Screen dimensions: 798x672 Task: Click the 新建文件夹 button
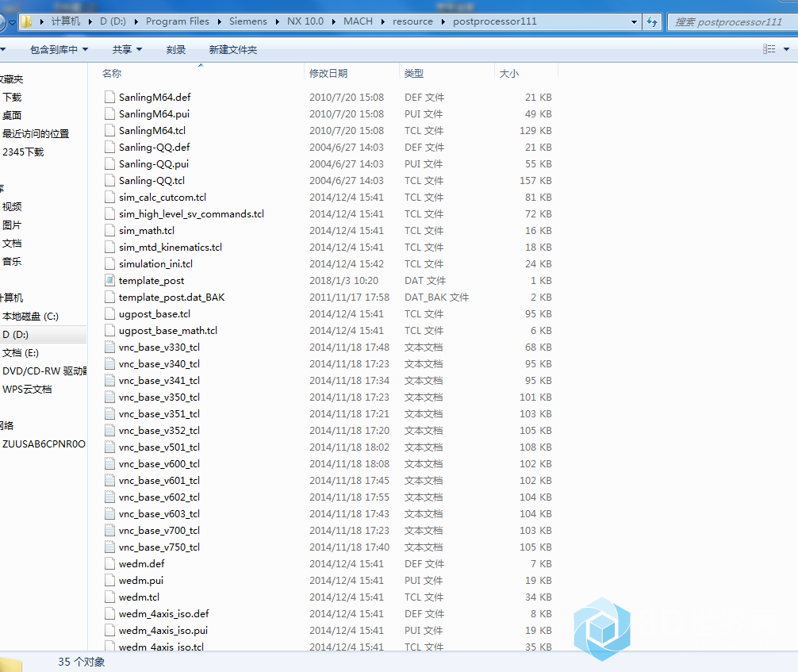pyautogui.click(x=233, y=49)
